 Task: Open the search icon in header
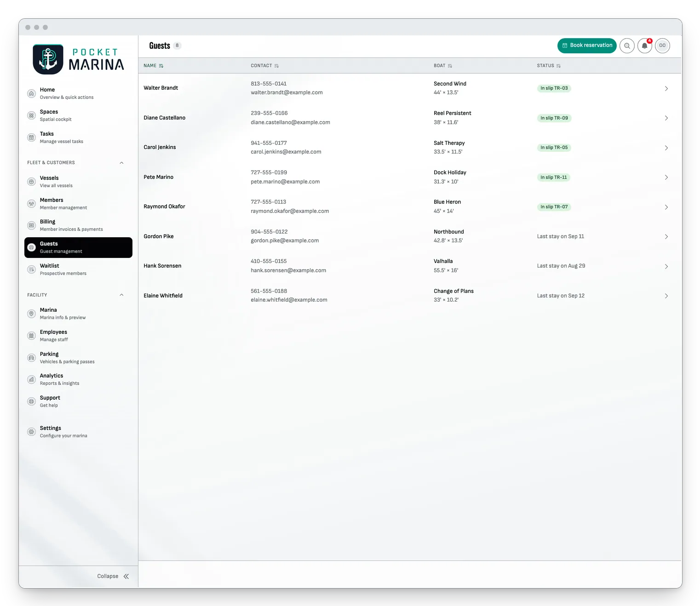[627, 46]
